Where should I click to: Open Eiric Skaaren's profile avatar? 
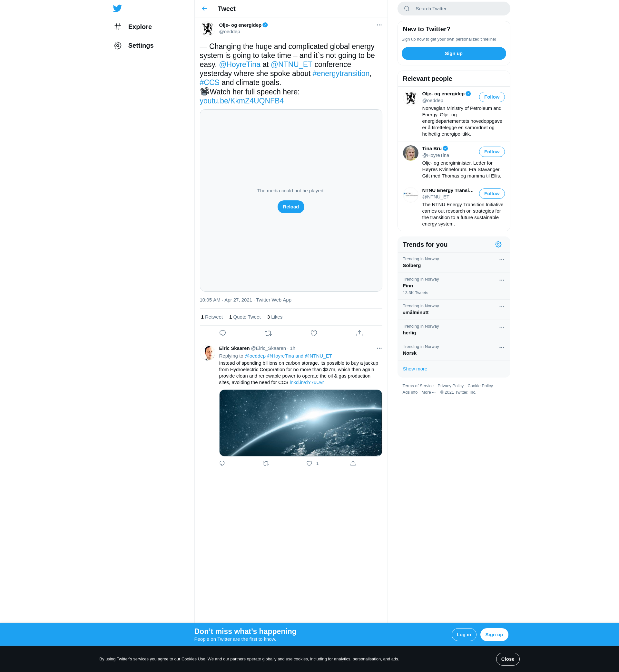click(208, 353)
